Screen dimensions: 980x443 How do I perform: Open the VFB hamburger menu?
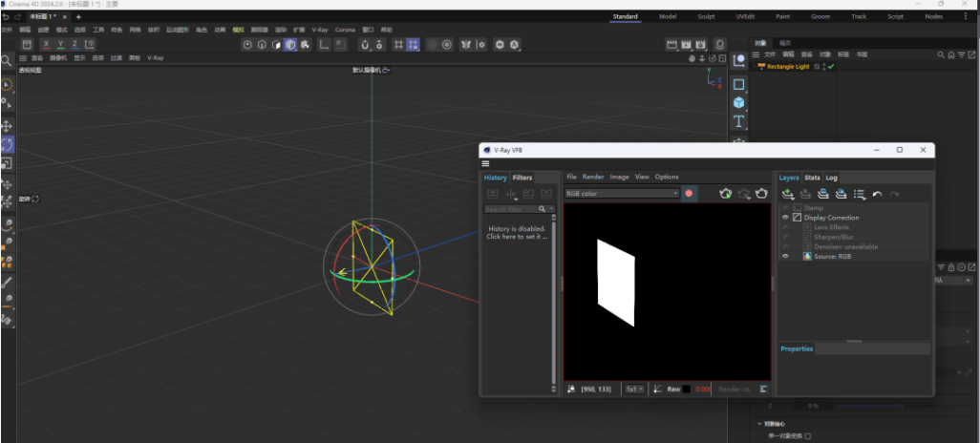(x=486, y=164)
